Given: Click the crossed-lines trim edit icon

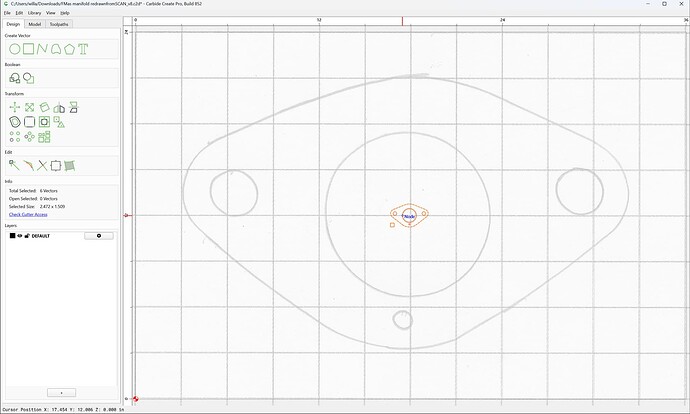Looking at the screenshot, I should 42,165.
